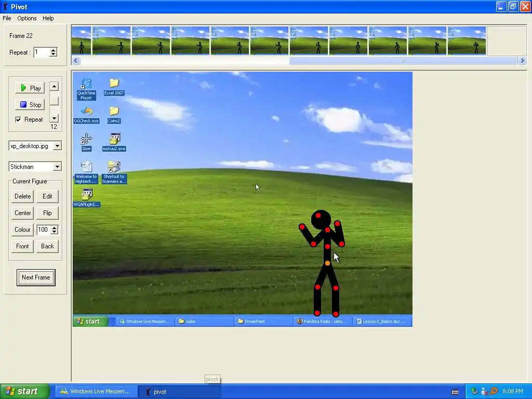Uncheck the Repeat checkbox
Screen dimensions: 532x399
click(18, 120)
